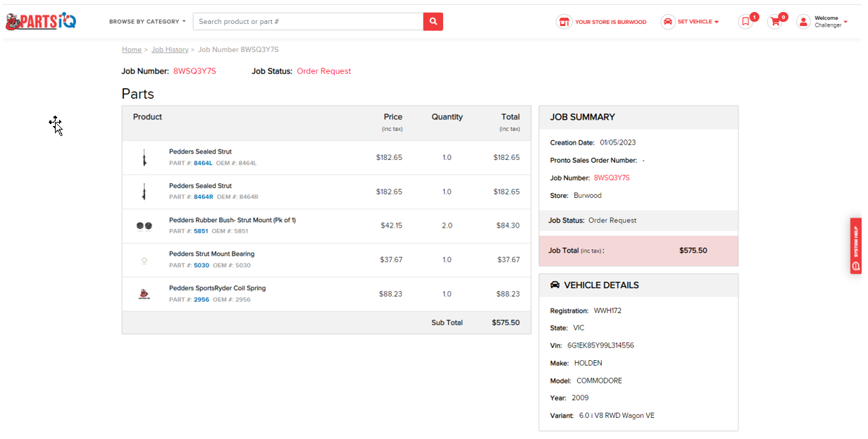Screen dimensions: 868x439
Task: Click quantity 2.0 in Rubber Bush row
Action: click(447, 225)
